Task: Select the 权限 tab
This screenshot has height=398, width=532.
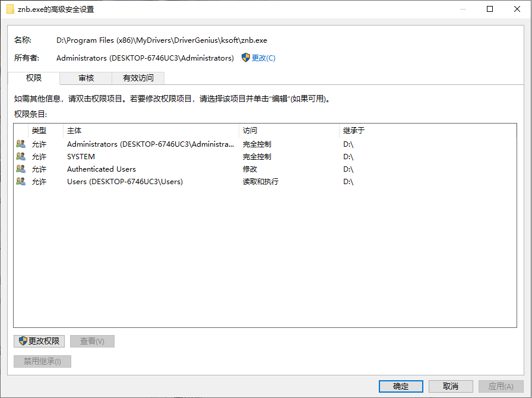Action: tap(33, 78)
